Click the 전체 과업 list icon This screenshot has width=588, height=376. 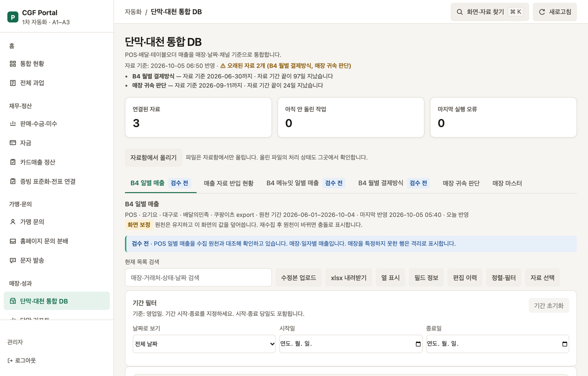tap(13, 83)
